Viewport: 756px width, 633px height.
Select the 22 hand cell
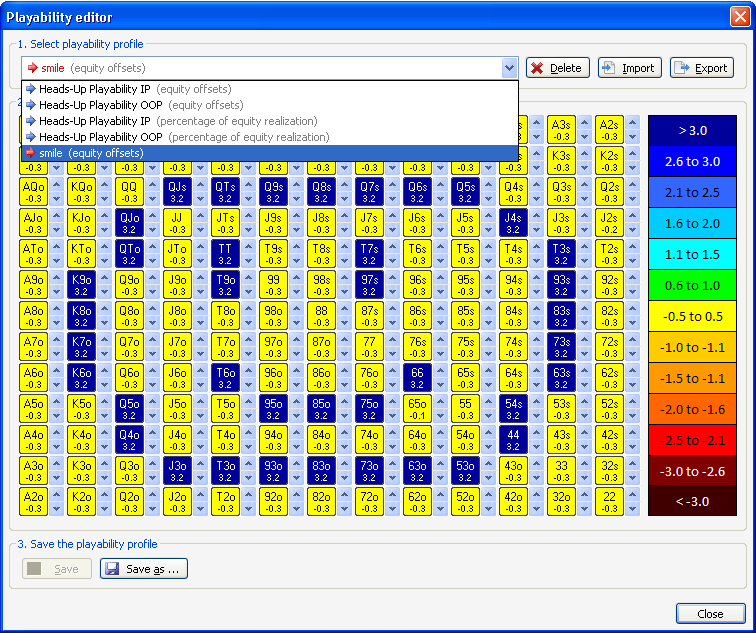coord(609,502)
